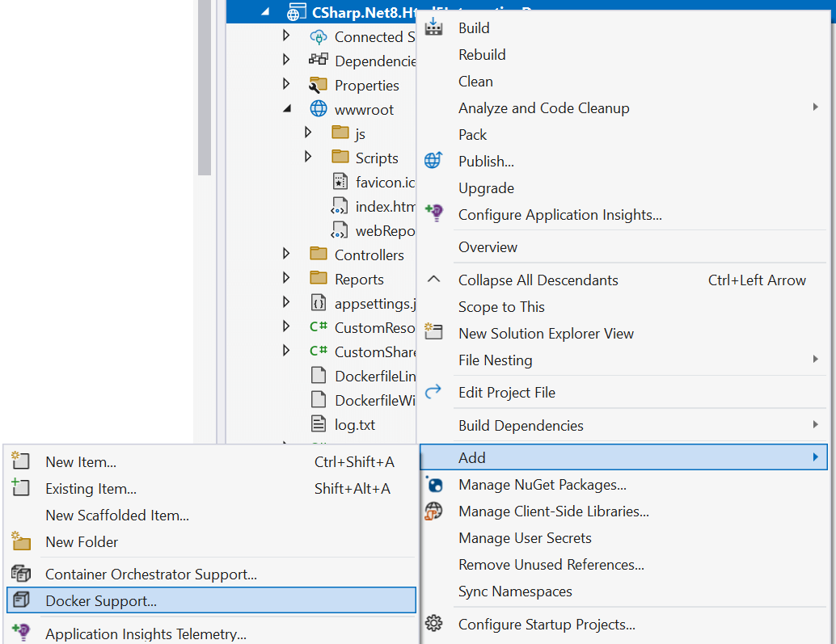
Task: Click the Application Insights Telemetry icon
Action: tap(20, 633)
